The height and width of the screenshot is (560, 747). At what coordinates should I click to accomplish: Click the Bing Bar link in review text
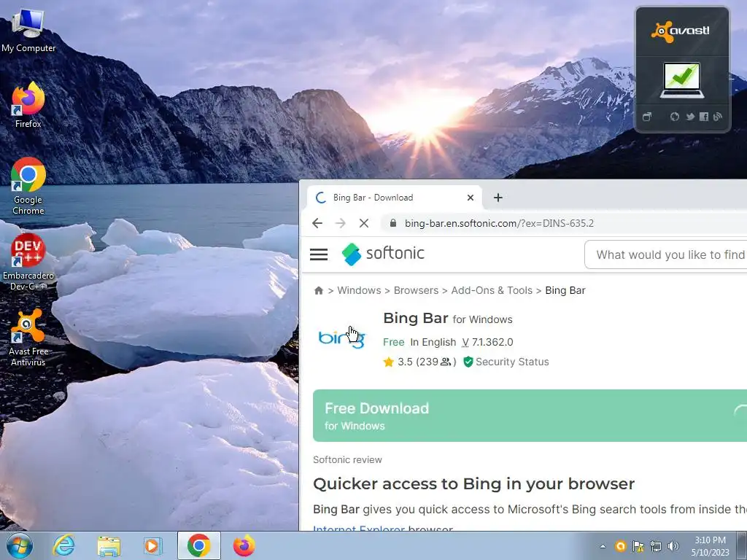[336, 510]
